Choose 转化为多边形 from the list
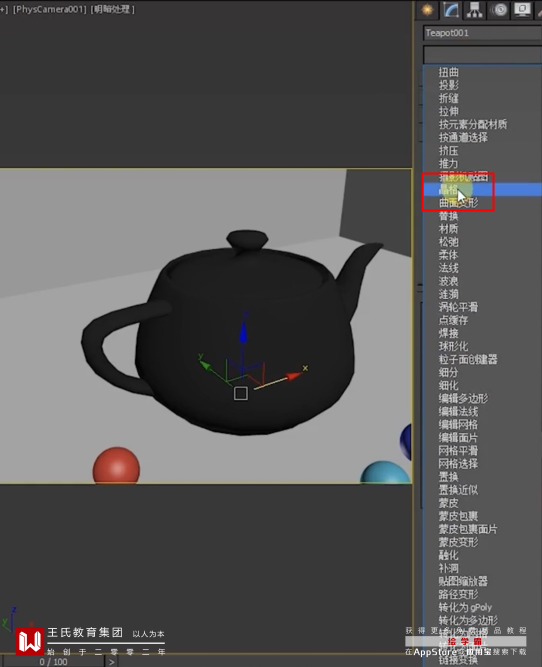 (x=468, y=620)
